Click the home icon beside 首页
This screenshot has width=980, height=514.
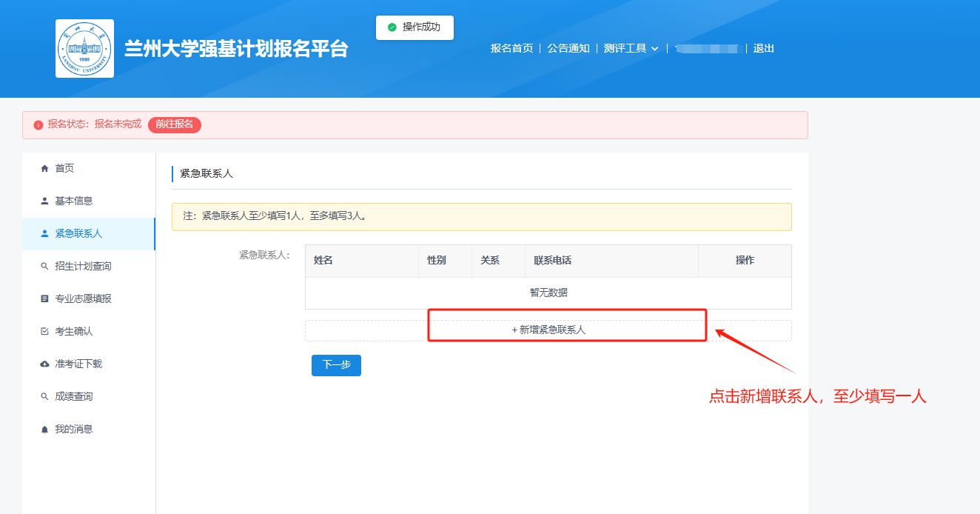(44, 169)
